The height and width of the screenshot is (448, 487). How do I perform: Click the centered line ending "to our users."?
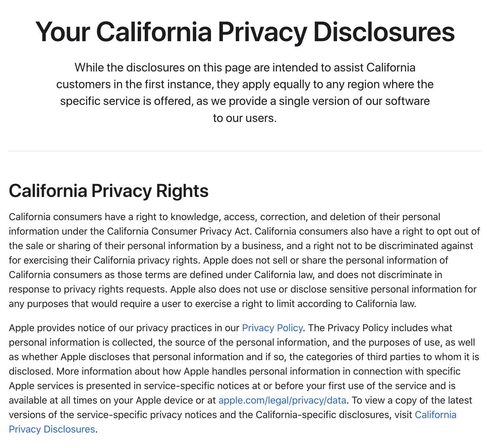[245, 118]
